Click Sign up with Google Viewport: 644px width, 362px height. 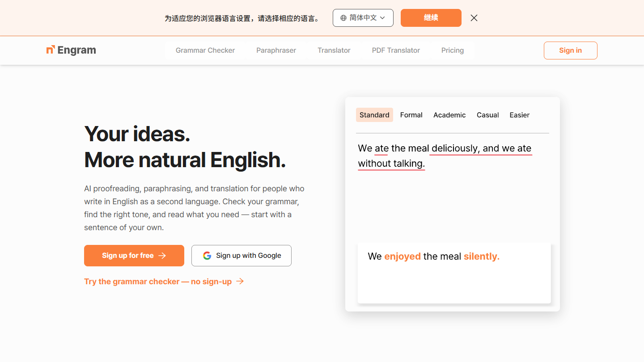[241, 256]
